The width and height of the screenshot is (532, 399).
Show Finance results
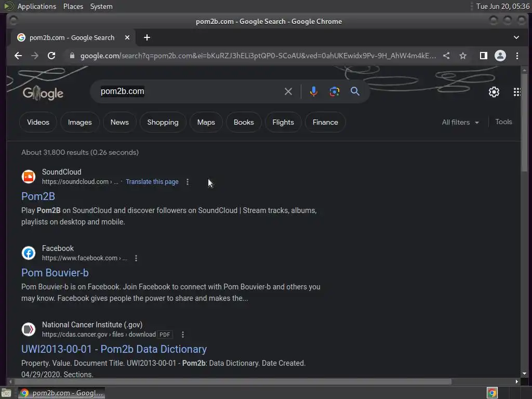pos(325,122)
